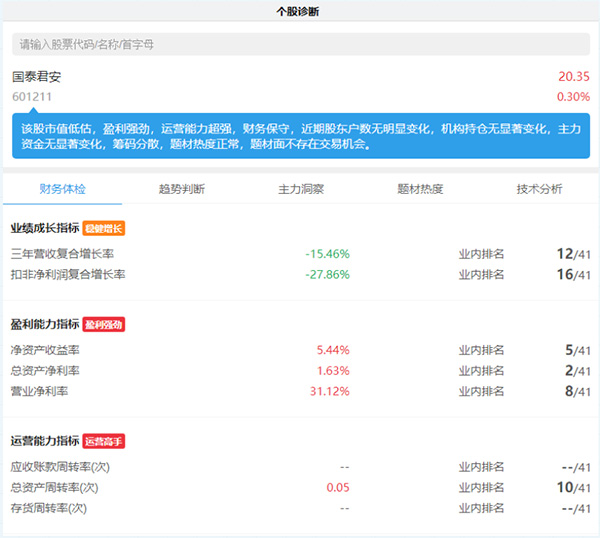
Task: Click the 净资产收益率 value 5.44%
Action: (x=332, y=350)
